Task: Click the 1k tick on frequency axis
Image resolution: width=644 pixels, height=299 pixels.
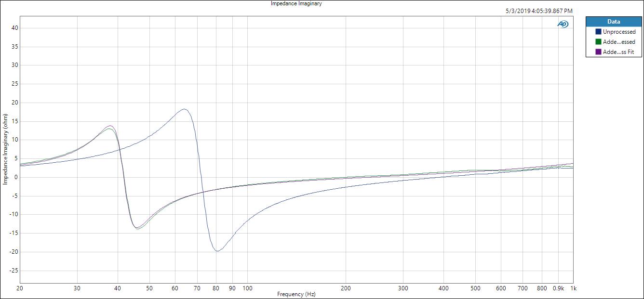Action: pyautogui.click(x=573, y=288)
